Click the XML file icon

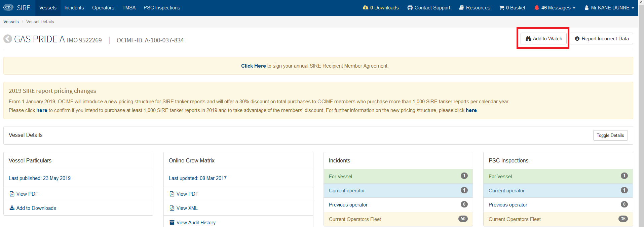(172, 208)
